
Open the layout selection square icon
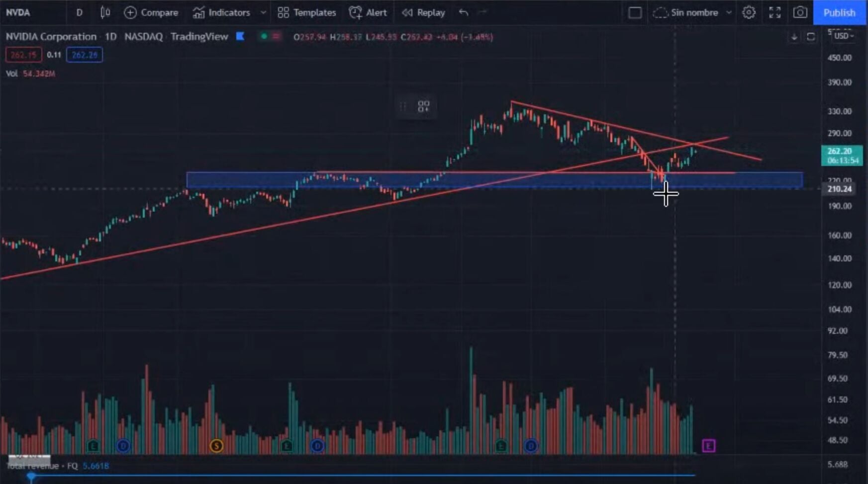(635, 12)
